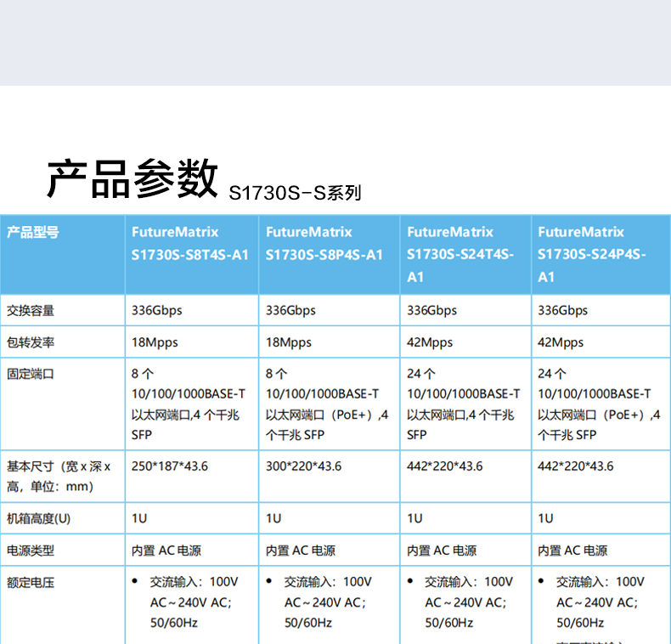Click PoE+ ports cell of S1730S-S8P4S-A1
This screenshot has height=644, width=671.
pyautogui.click(x=327, y=404)
